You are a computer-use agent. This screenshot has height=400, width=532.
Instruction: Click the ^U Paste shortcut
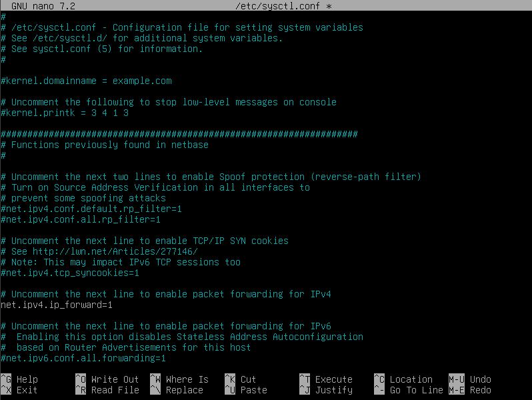(245, 390)
